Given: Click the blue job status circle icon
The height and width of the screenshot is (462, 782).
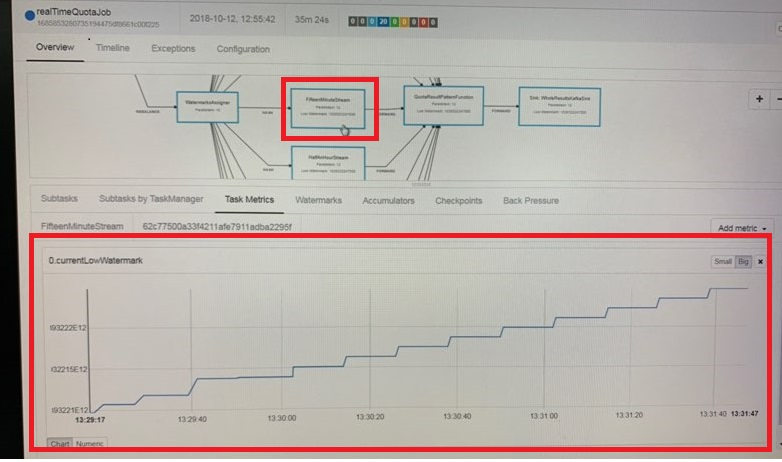Looking at the screenshot, I should [14, 15].
